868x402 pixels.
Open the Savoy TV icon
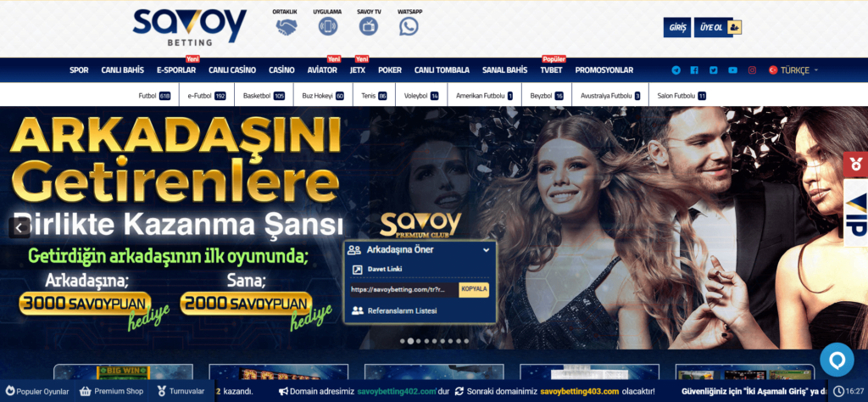coord(368,26)
